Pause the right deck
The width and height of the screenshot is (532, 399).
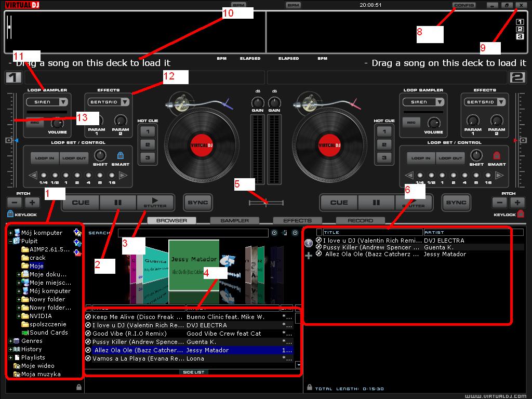click(x=376, y=203)
